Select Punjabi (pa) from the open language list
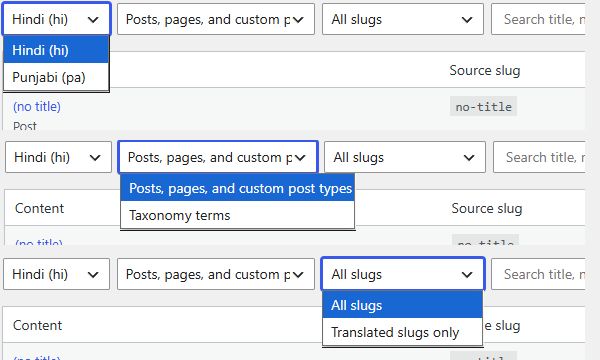 coord(56,77)
